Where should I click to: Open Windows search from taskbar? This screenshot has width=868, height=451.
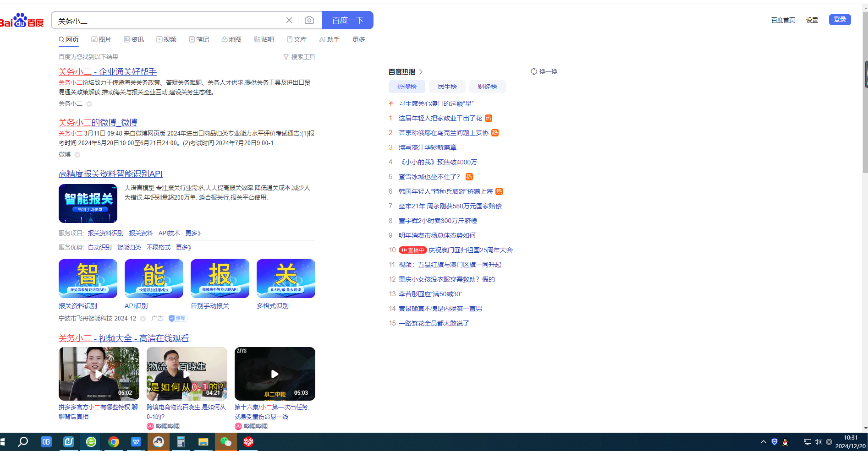pyautogui.click(x=23, y=442)
